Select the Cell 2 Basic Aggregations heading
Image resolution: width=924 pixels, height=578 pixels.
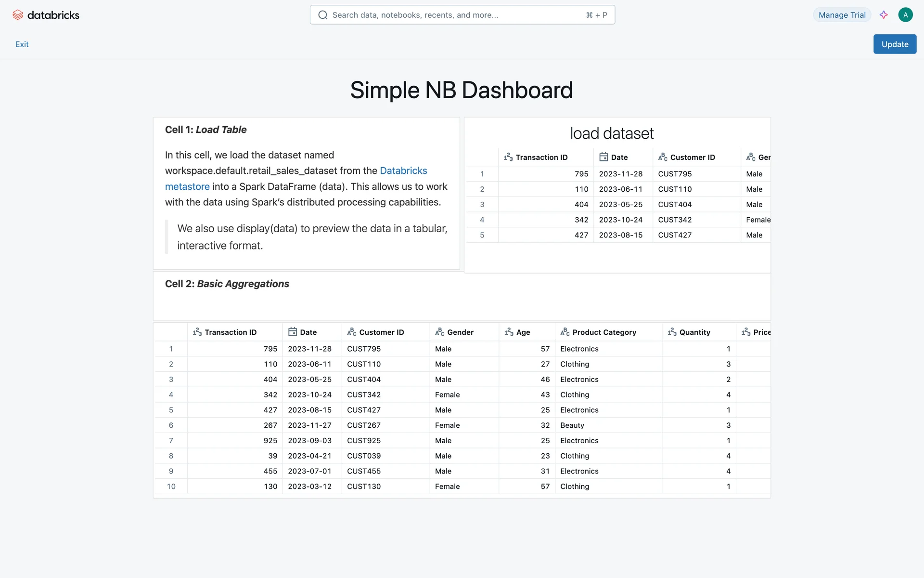(227, 284)
